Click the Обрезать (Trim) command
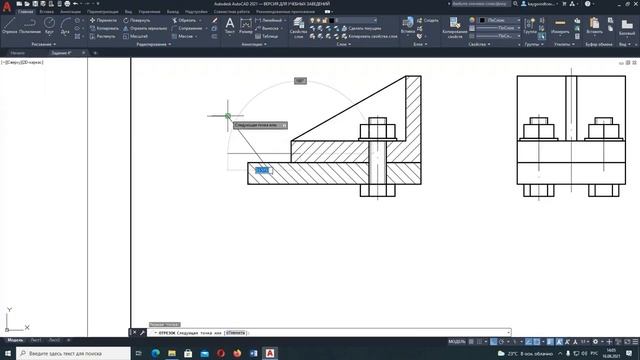 (x=184, y=20)
